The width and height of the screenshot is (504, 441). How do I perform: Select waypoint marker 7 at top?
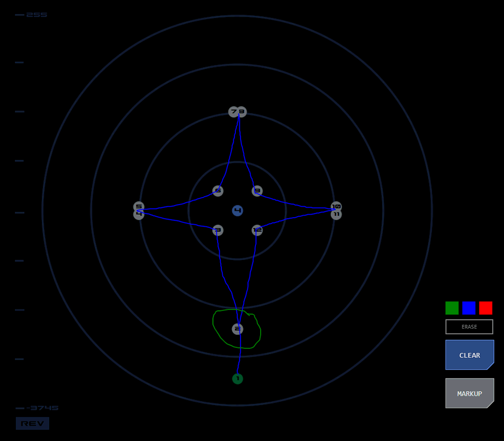(x=233, y=112)
